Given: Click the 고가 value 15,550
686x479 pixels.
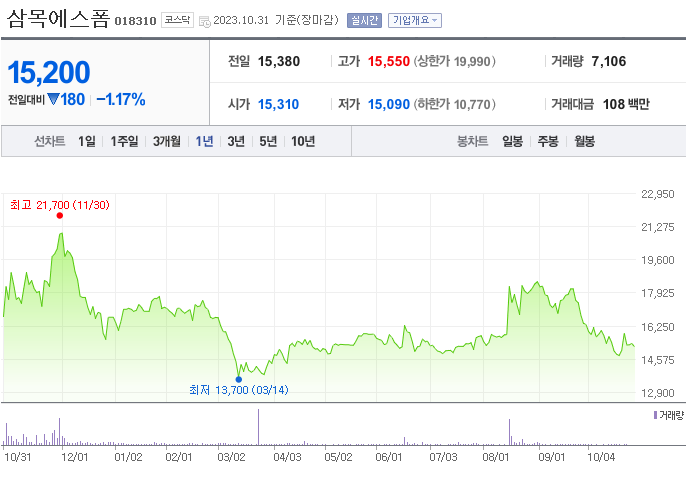Looking at the screenshot, I should coord(388,61).
